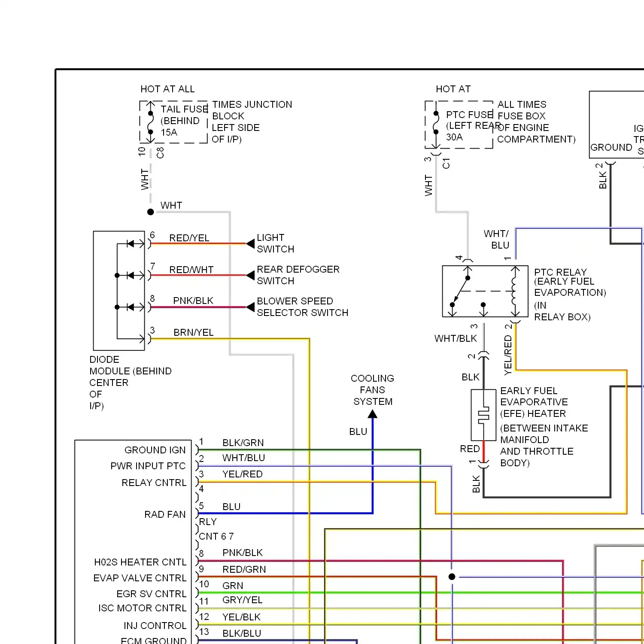644x644 pixels.
Task: Click the arrowhead pointing from LIGHT SWITCH
Action: click(250, 243)
